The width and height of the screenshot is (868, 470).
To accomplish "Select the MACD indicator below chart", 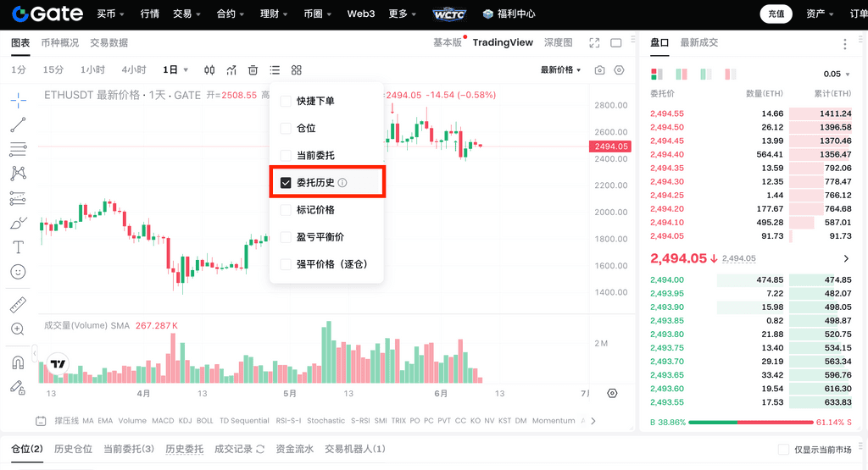I will tap(162, 421).
